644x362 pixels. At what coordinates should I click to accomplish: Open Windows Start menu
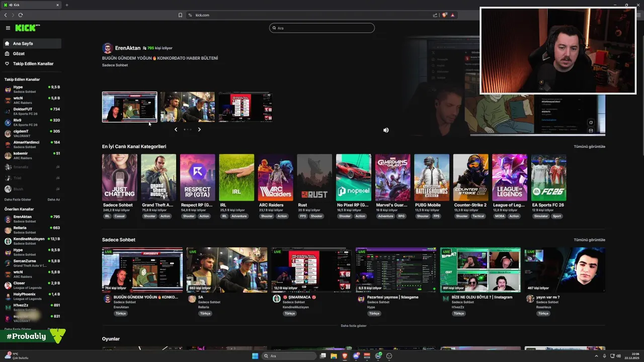(255, 356)
